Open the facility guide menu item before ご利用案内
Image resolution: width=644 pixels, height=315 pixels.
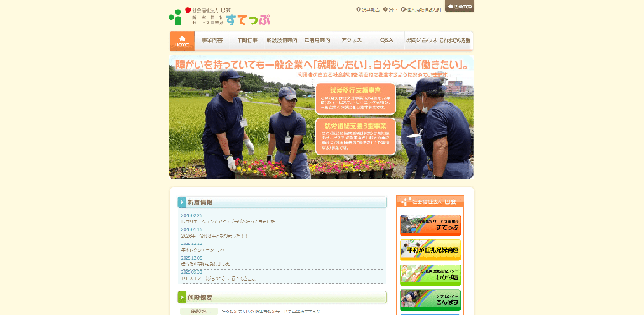[x=282, y=40]
